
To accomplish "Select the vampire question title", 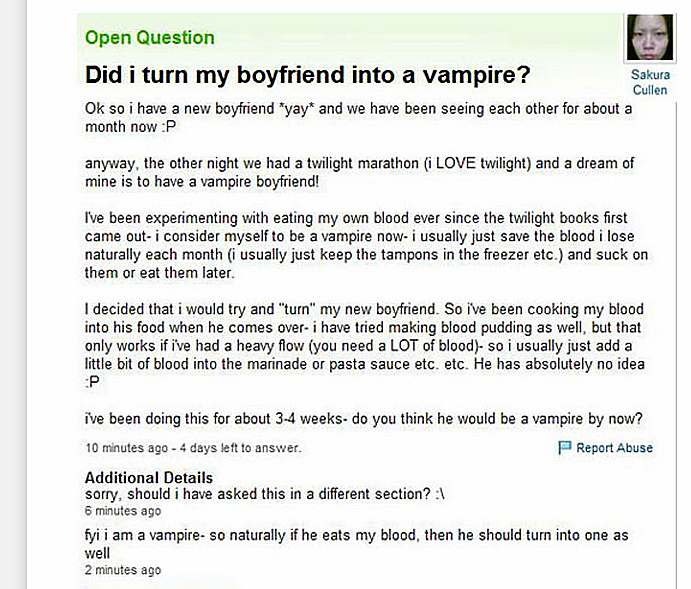I will (308, 74).
